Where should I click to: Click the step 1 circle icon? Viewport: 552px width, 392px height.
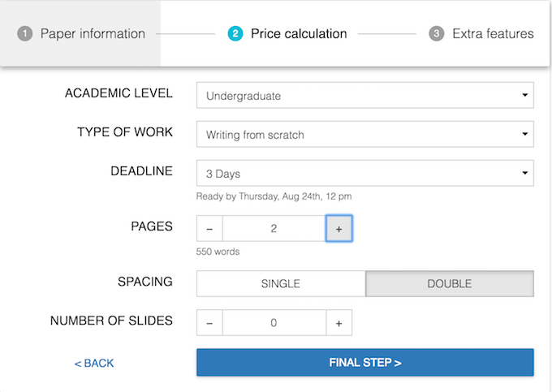pyautogui.click(x=25, y=34)
